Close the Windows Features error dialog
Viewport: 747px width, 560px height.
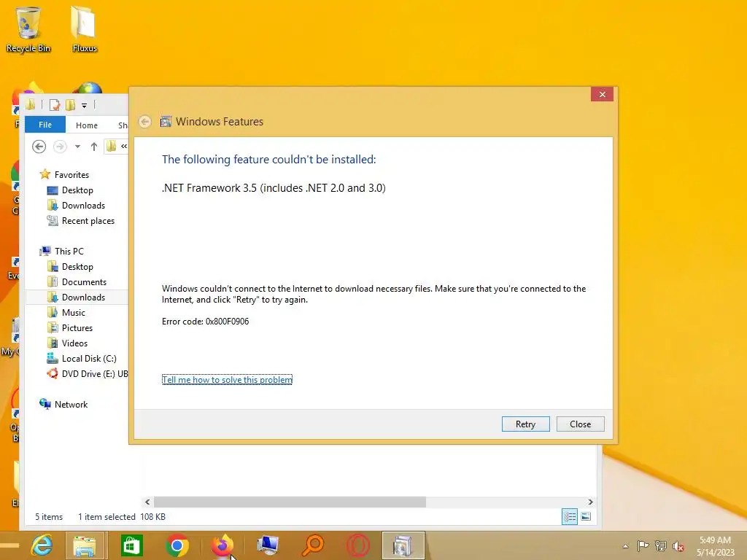580,424
